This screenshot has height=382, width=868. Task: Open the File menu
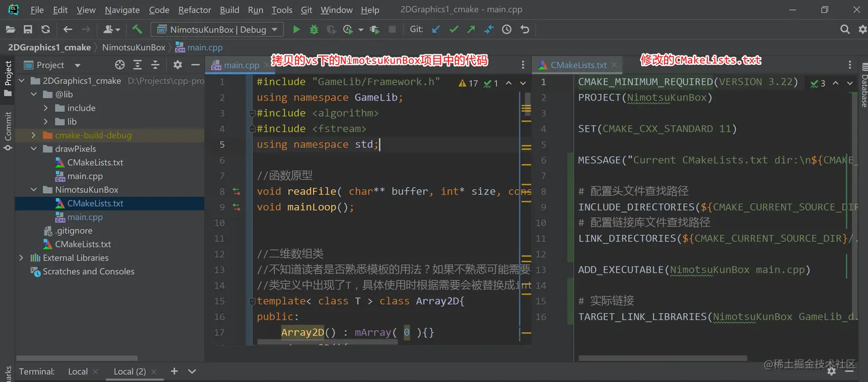(37, 10)
